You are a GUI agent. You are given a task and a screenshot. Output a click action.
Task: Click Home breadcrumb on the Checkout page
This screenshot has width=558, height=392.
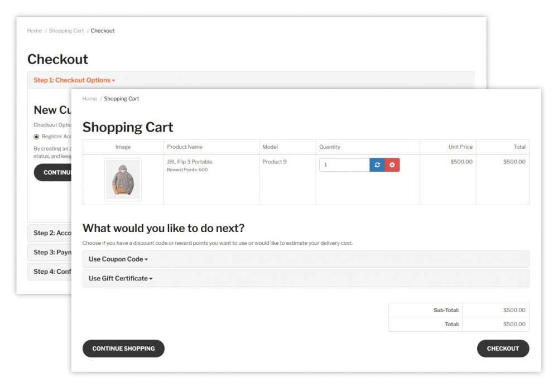tap(35, 31)
